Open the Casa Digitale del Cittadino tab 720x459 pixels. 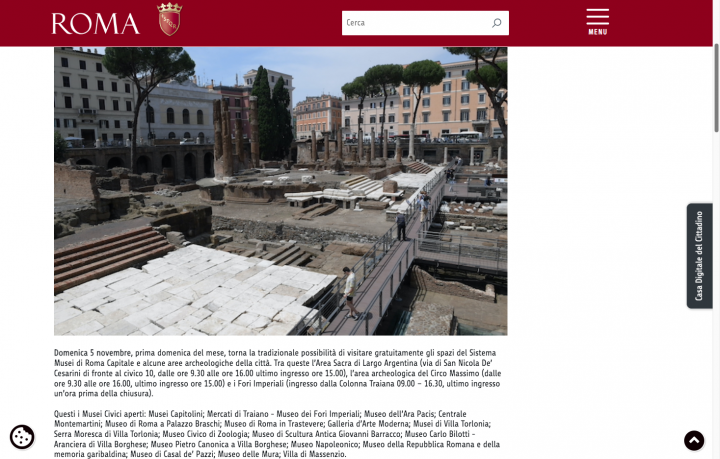tap(699, 256)
